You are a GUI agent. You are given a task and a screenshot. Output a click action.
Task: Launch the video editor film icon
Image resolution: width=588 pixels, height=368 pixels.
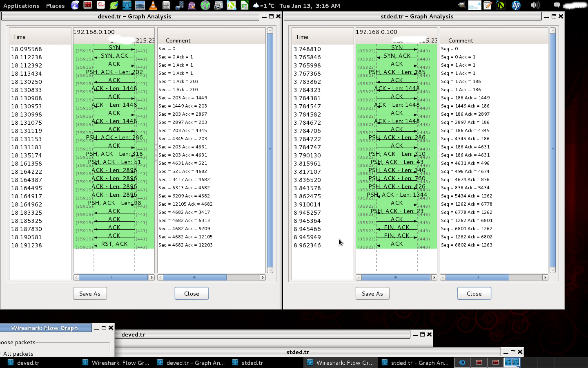[179, 5]
